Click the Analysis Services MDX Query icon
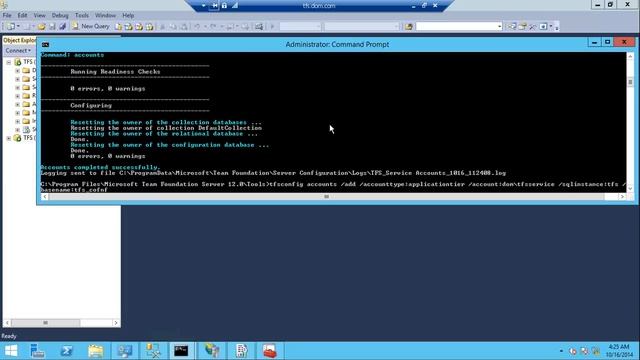Screen dimensions: 640x360 [129, 27]
